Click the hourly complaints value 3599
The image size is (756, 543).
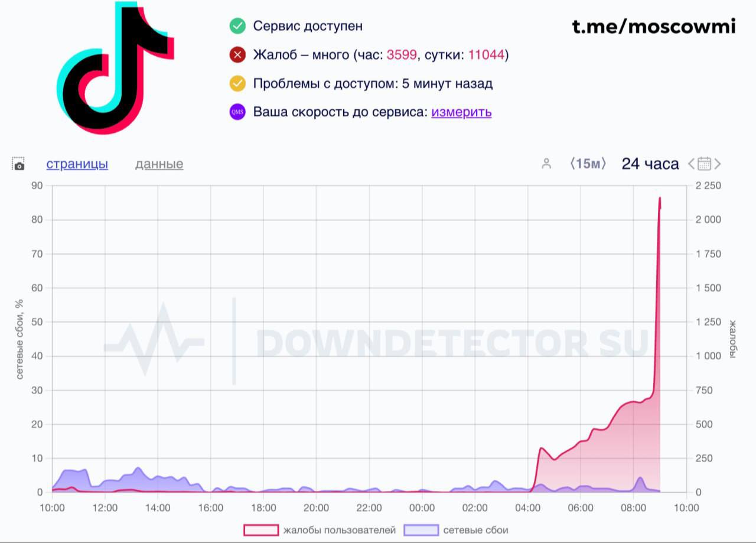click(x=402, y=55)
